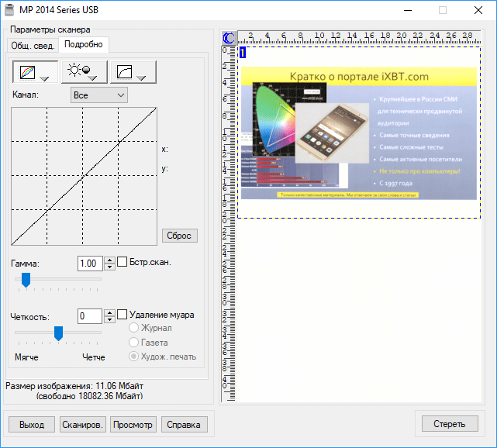
Task: Expand curve preset dropdown arrow
Action: tap(141, 78)
